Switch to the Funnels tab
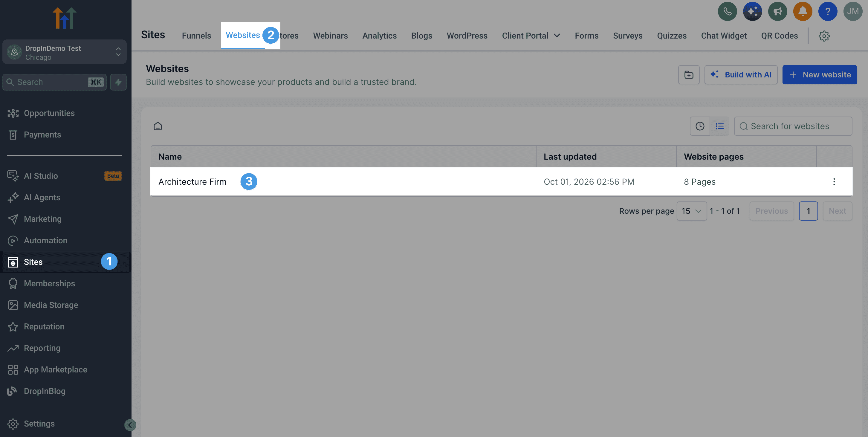 point(196,36)
